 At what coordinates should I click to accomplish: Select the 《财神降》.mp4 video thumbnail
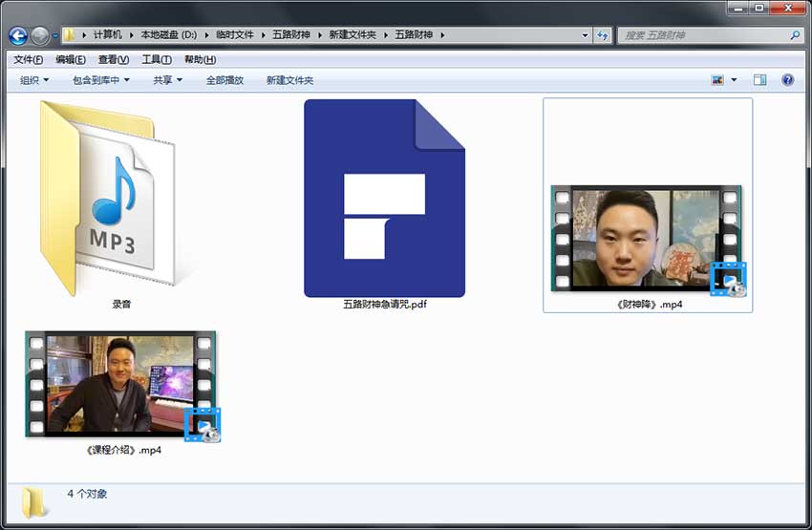click(x=648, y=240)
